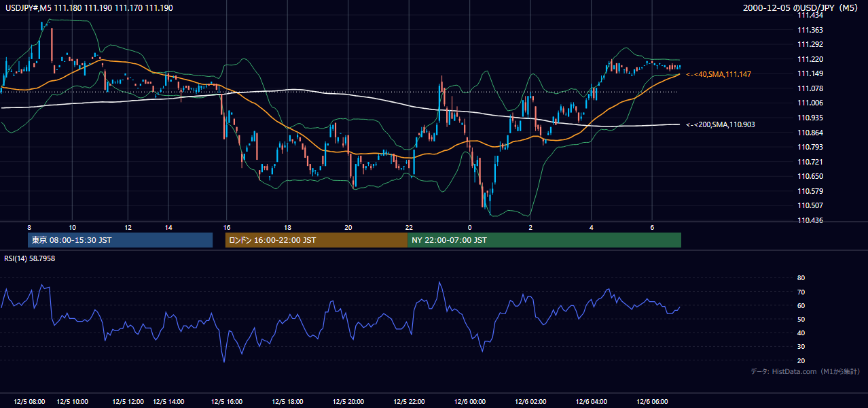Click price axis value 110.793
The width and height of the screenshot is (868, 408).
tap(809, 147)
